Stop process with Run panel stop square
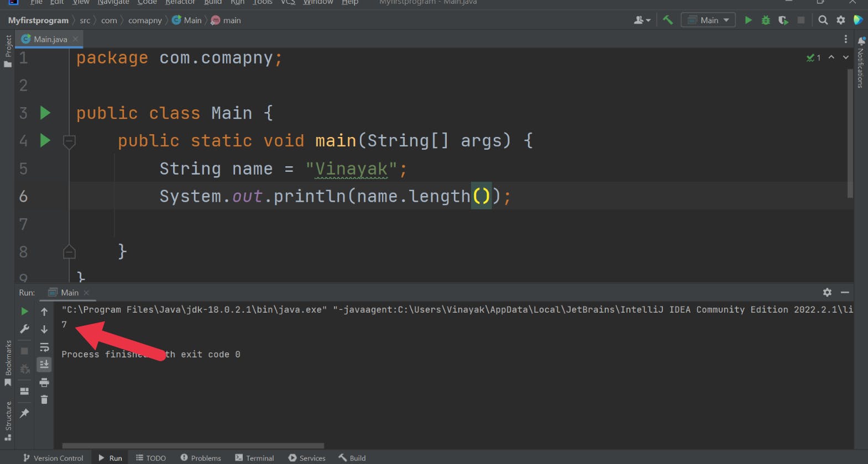Viewport: 868px width, 464px height. [x=24, y=351]
